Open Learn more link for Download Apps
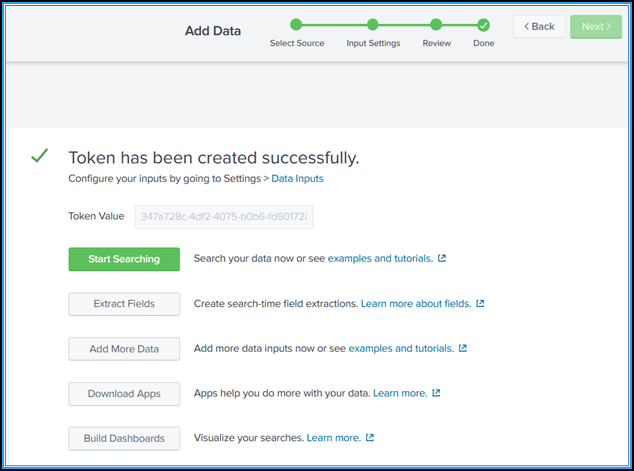The width and height of the screenshot is (634, 471). 400,393
